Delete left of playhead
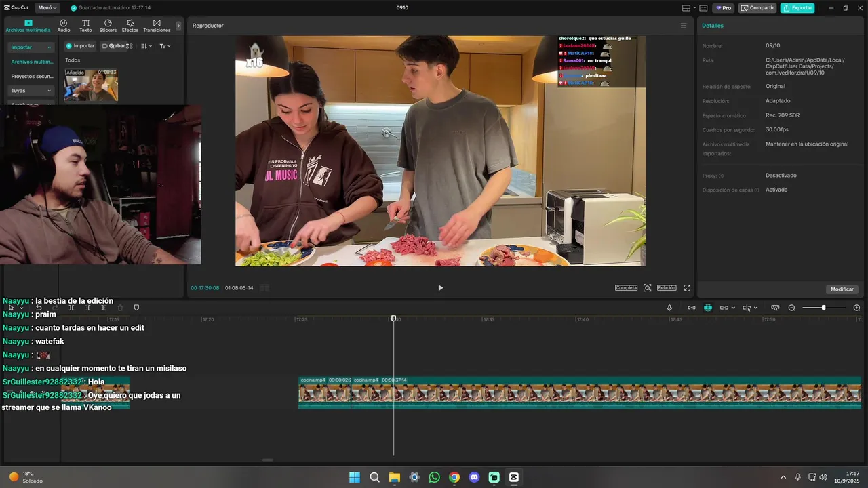 (x=87, y=308)
